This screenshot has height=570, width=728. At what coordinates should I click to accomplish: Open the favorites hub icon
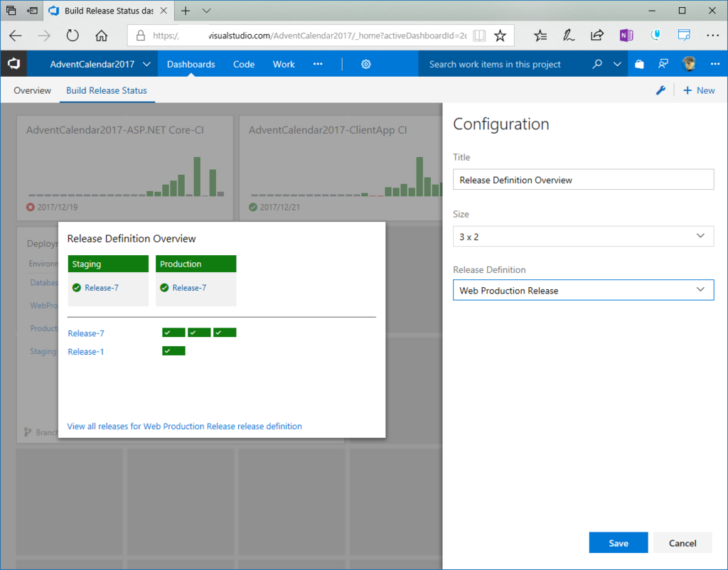tap(540, 36)
